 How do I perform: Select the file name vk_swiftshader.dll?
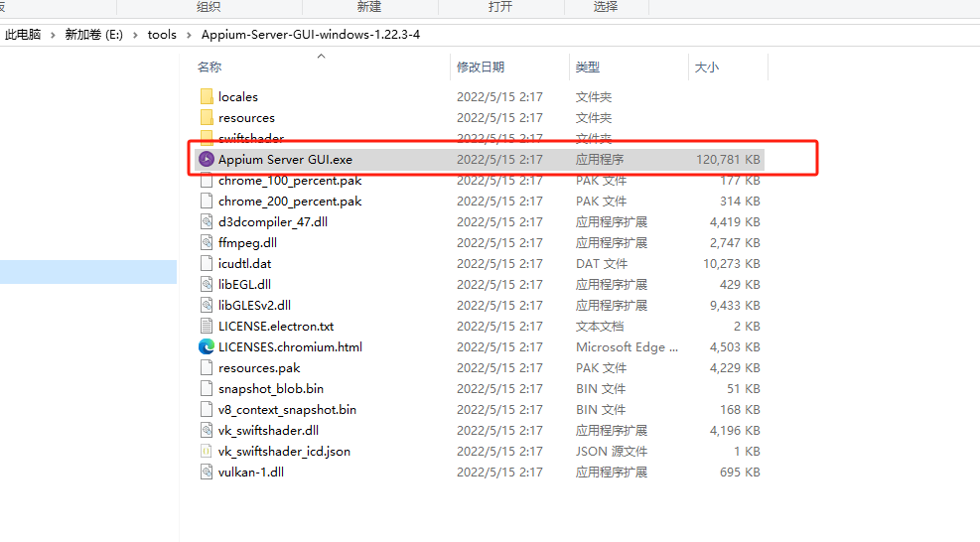[x=268, y=430]
